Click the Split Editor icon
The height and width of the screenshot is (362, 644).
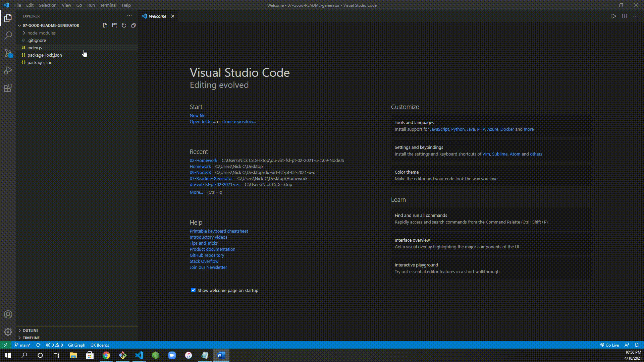coord(625,16)
